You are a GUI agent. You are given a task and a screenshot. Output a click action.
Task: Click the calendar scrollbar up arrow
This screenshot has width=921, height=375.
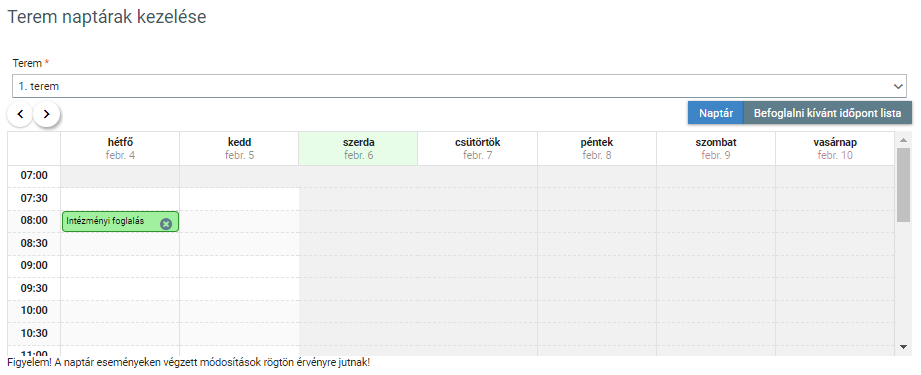(903, 140)
